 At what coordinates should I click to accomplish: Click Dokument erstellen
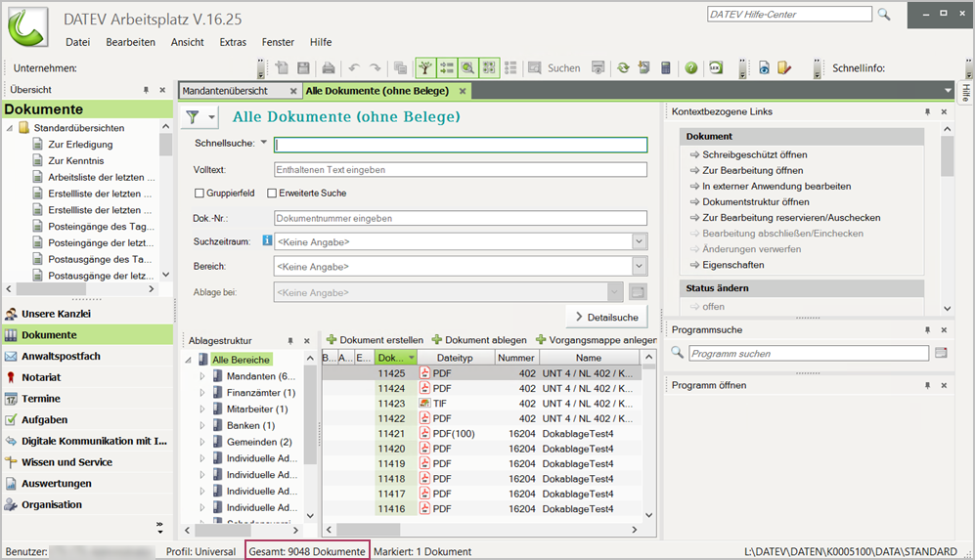pos(375,340)
